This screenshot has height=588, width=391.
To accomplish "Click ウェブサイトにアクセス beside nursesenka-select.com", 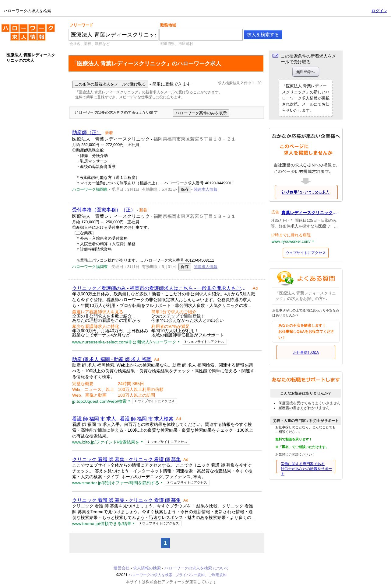I will click(x=204, y=342).
